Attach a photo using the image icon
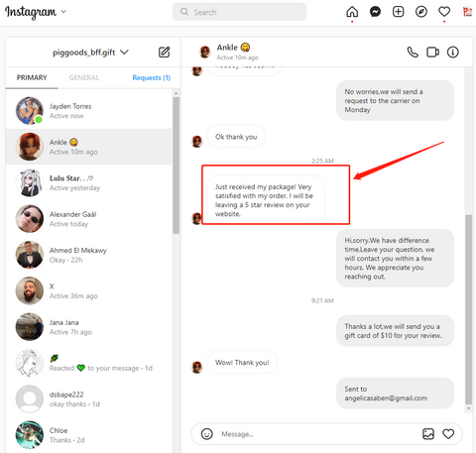Viewport: 476px width, 453px height. [x=428, y=434]
